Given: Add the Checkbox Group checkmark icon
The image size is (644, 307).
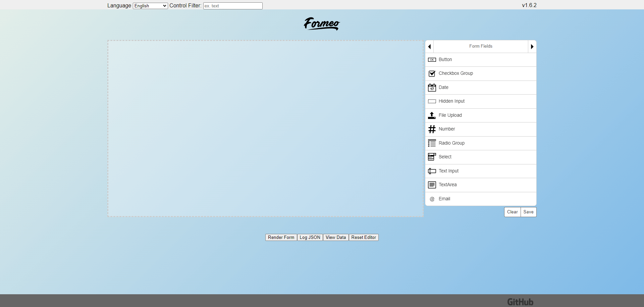Looking at the screenshot, I should point(432,73).
